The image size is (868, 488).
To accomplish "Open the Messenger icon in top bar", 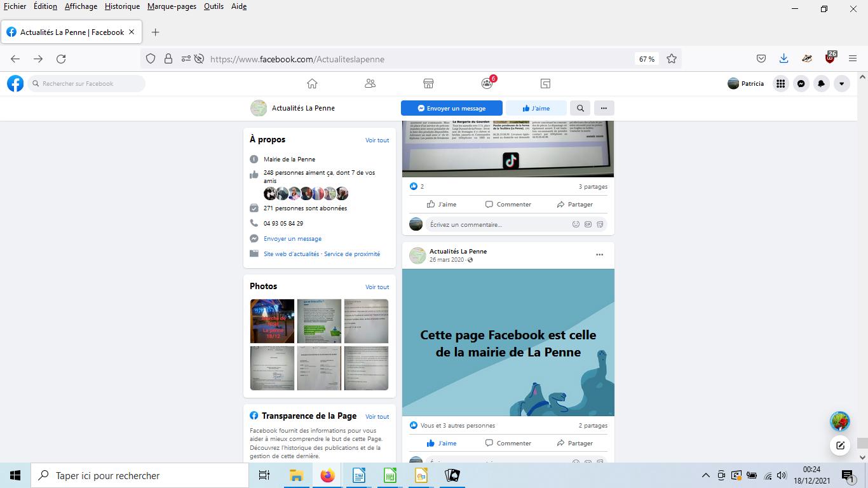I will tap(801, 83).
